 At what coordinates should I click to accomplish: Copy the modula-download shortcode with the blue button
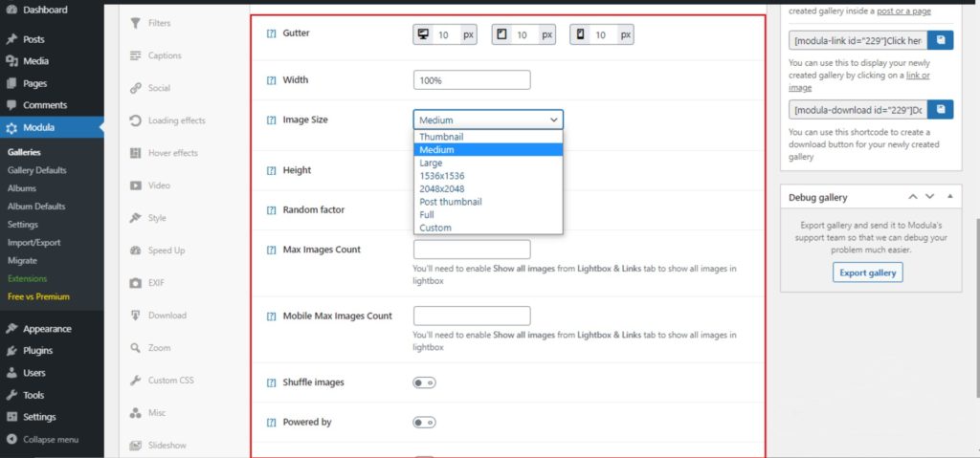pyautogui.click(x=940, y=109)
